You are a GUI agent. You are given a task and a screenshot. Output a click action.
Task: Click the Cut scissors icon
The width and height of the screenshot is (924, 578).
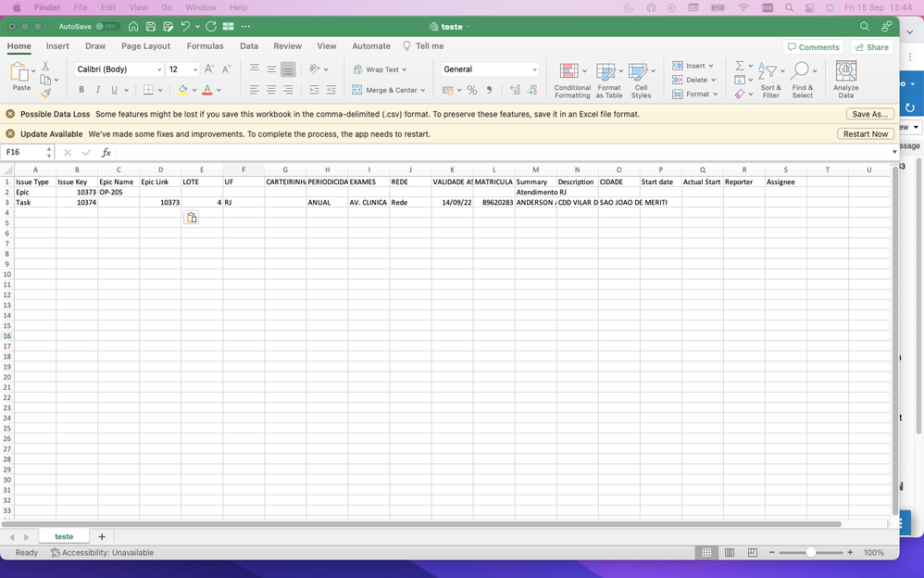[x=45, y=66]
